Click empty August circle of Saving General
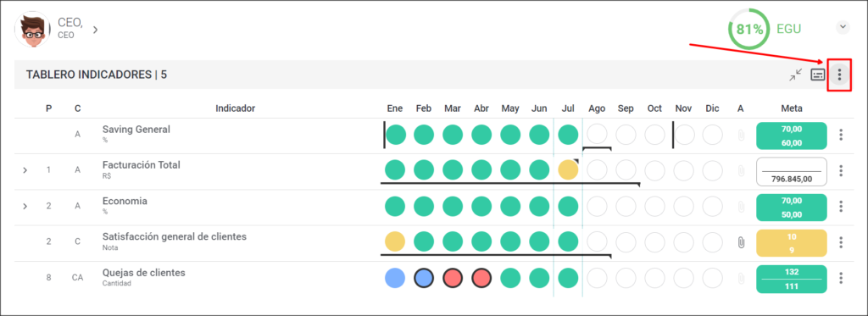 [597, 135]
